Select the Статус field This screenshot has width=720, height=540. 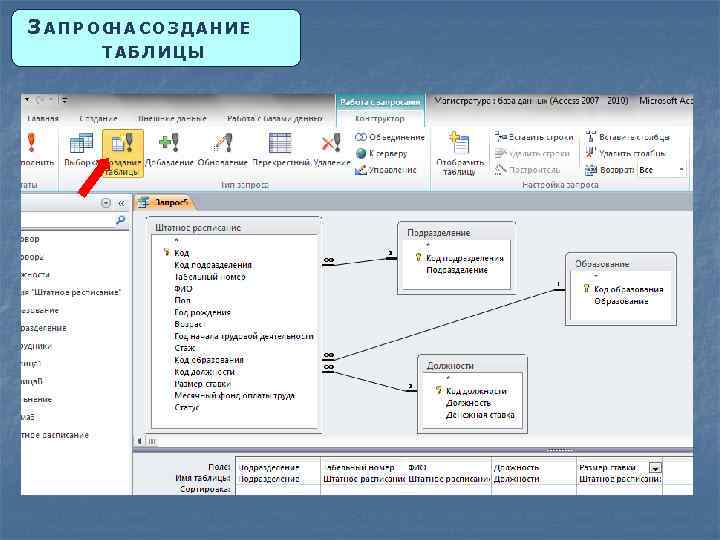pyautogui.click(x=186, y=408)
